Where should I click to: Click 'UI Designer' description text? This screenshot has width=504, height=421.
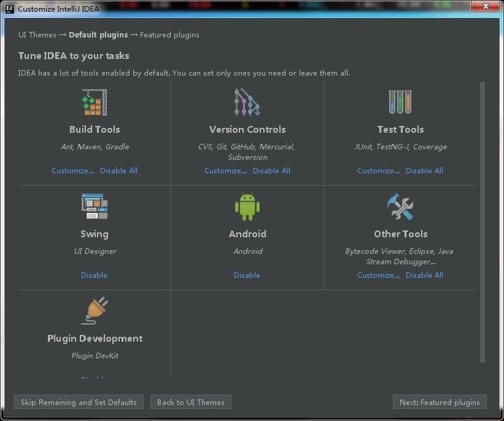coord(95,251)
